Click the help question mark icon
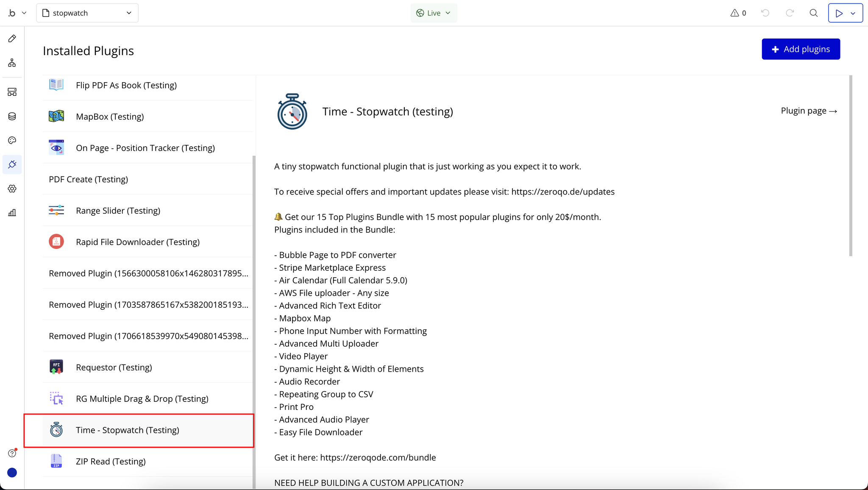Screen dimensions: 868x490 (x=12, y=453)
